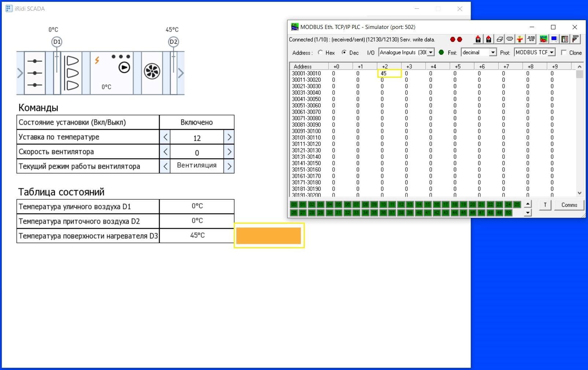Click the square waveform icon in toolbar

531,39
